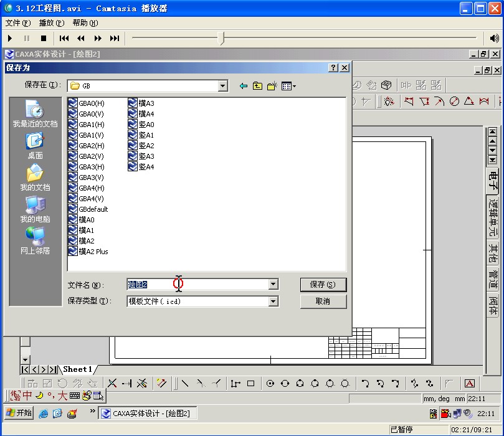Open 我最近的文档 in the places bar

tap(35, 114)
